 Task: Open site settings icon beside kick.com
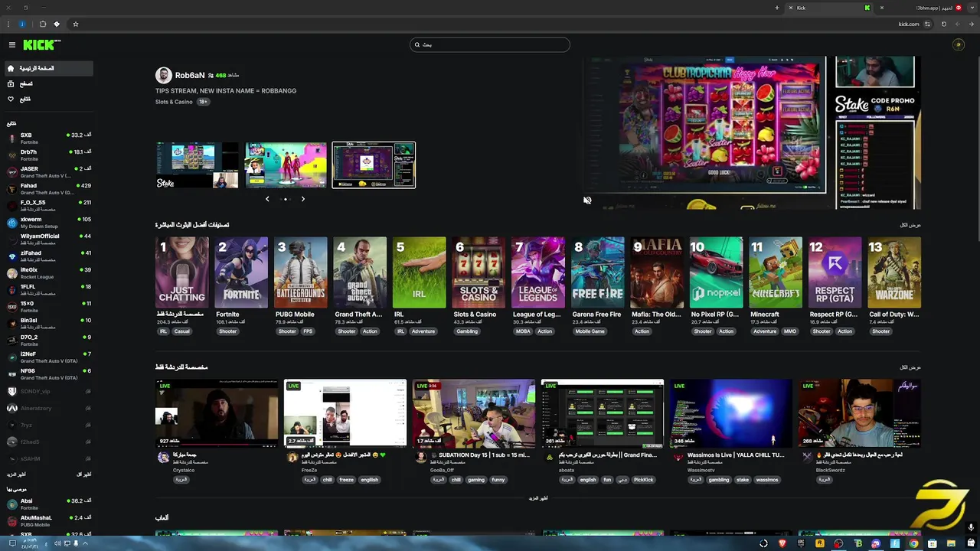pos(927,24)
